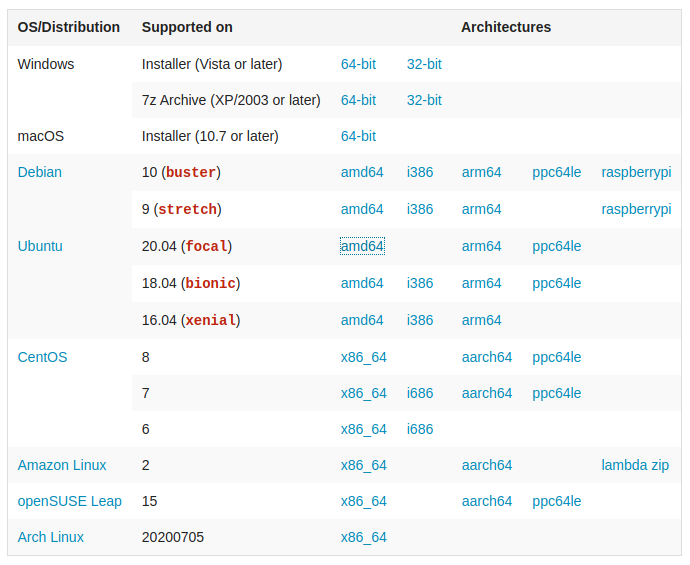Select i386 for Ubuntu 18.04 bionic
690x565 pixels.
(420, 283)
